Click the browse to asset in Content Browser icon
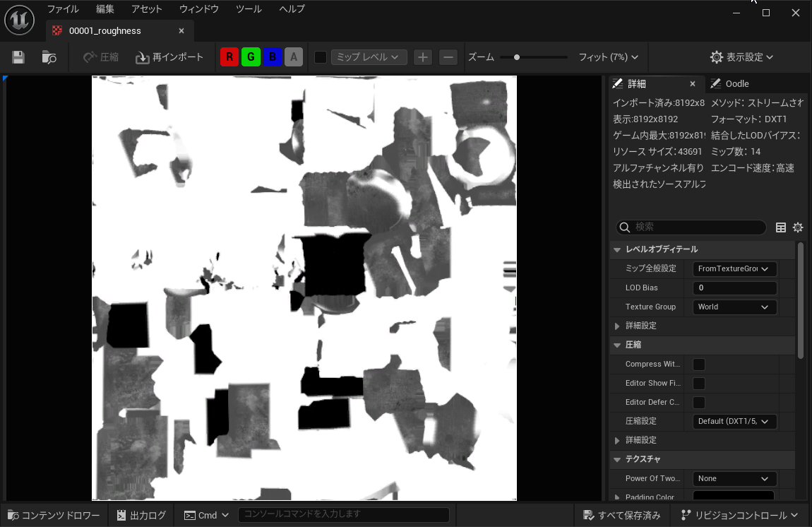812x527 pixels. (x=49, y=57)
